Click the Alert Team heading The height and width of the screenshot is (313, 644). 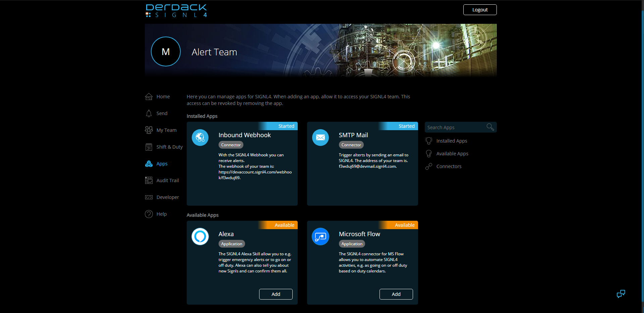[x=214, y=52]
